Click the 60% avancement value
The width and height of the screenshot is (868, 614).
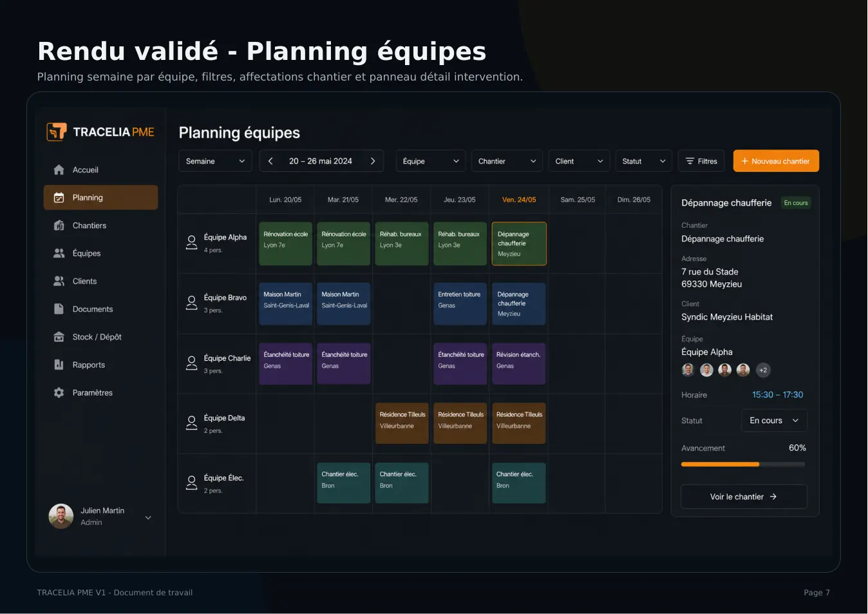[x=797, y=448]
